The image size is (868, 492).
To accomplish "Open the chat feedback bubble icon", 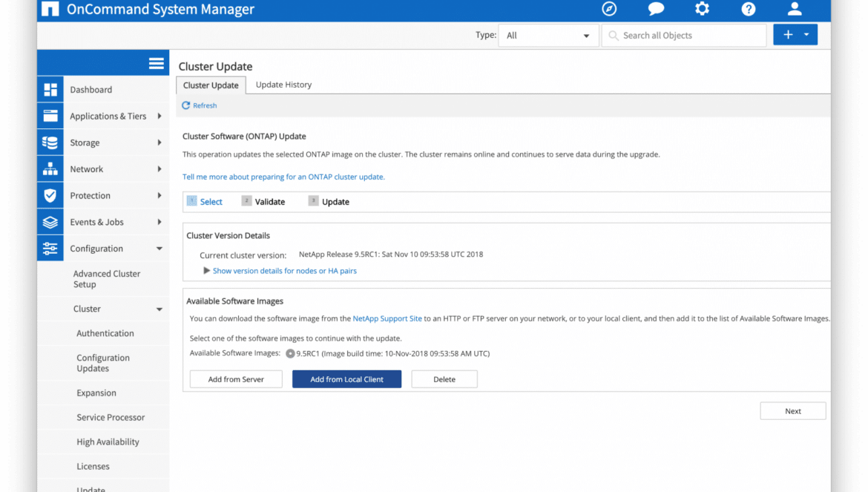I will pos(656,9).
